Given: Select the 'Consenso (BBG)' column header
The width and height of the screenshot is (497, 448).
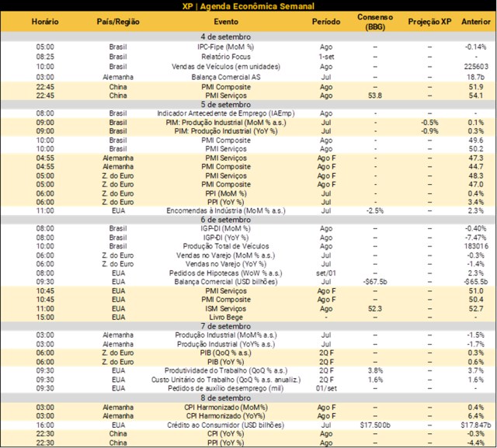Looking at the screenshot, I should pyautogui.click(x=374, y=21).
